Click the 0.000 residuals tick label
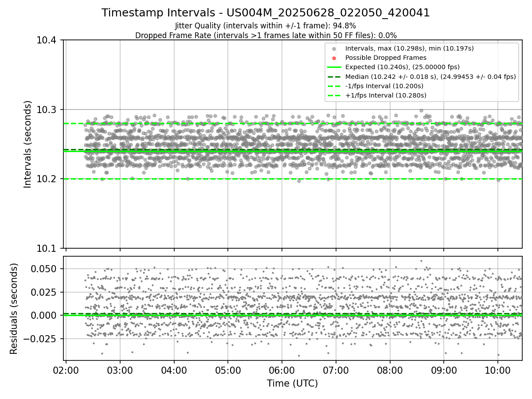 (44, 315)
